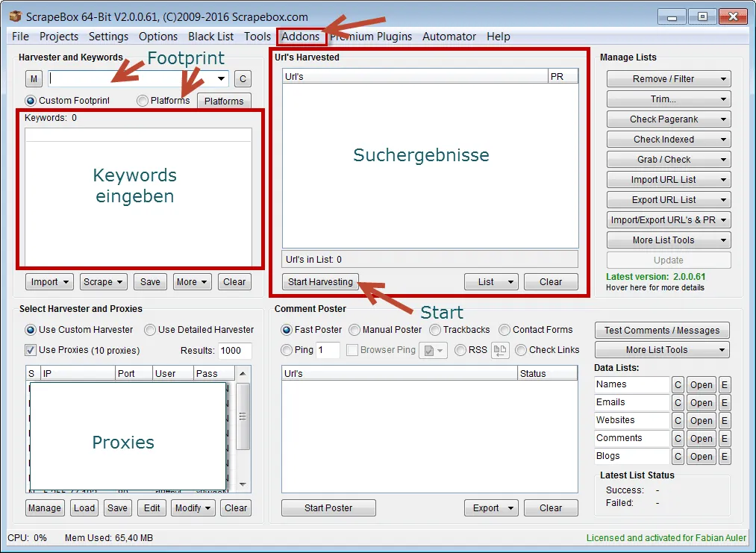Open Check Pagerank dropdown
Screen dimensions: 756x553
[x=669, y=119]
